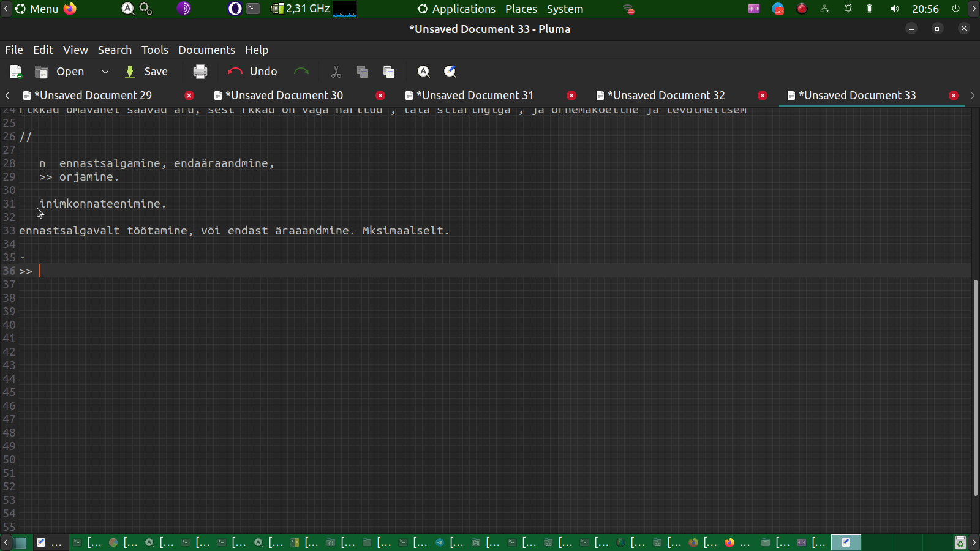Open the system volume control icon

pyautogui.click(x=895, y=9)
